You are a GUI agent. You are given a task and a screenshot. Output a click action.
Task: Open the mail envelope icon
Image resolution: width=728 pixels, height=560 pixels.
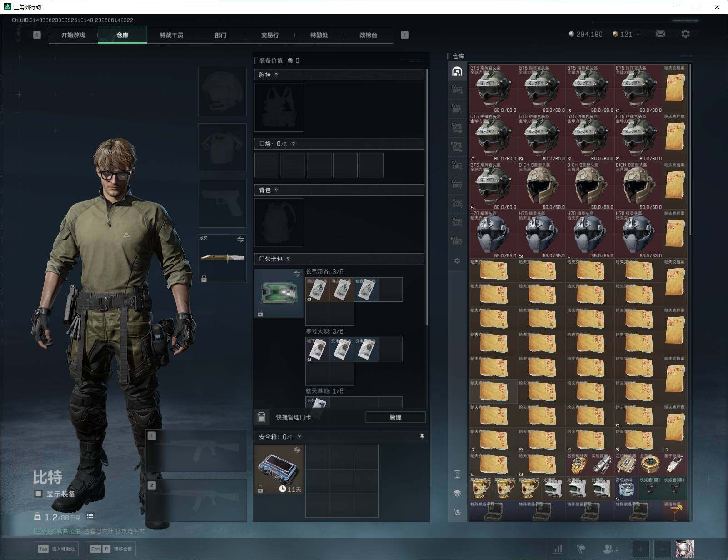coord(660,34)
